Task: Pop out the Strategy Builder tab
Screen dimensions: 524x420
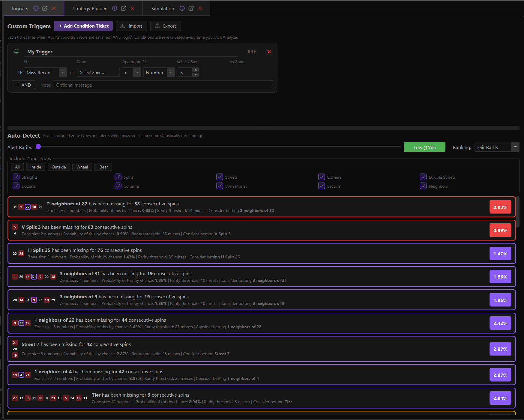Action: 124,8
